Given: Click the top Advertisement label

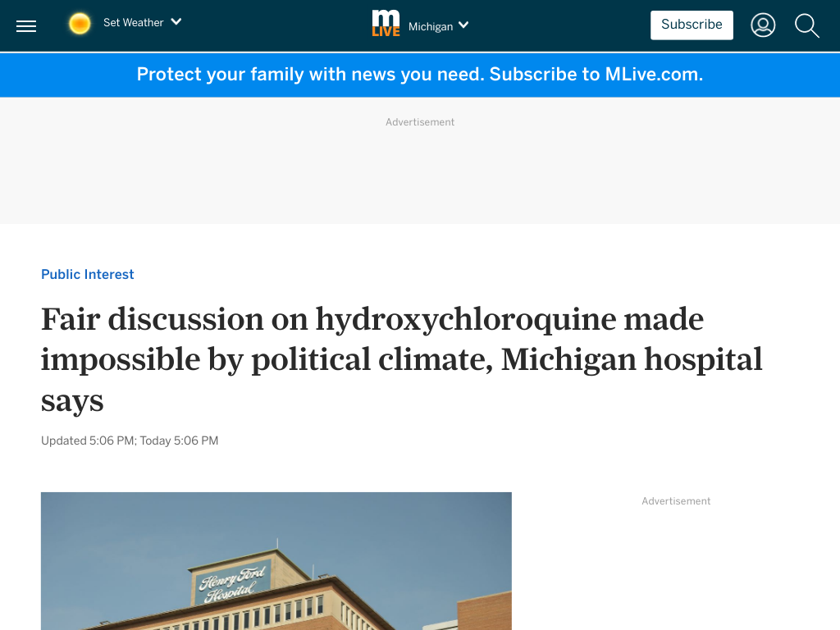Looking at the screenshot, I should pyautogui.click(x=420, y=122).
